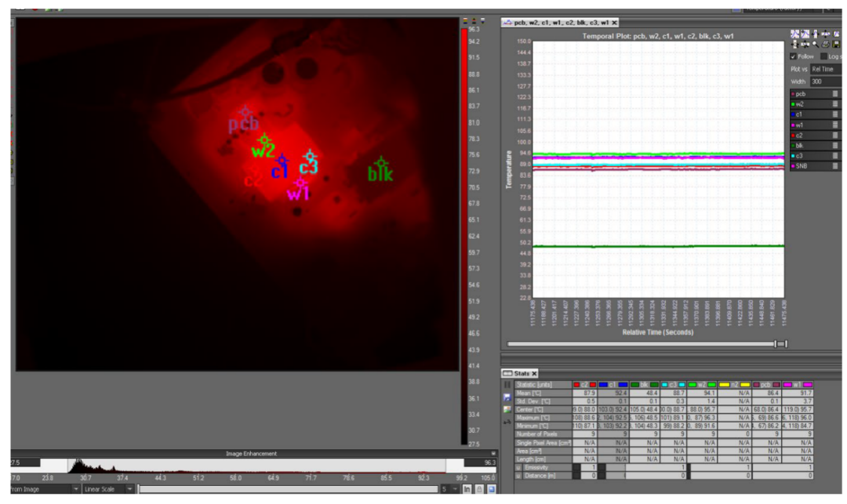Select the SNB series in plot legend

[x=814, y=165]
